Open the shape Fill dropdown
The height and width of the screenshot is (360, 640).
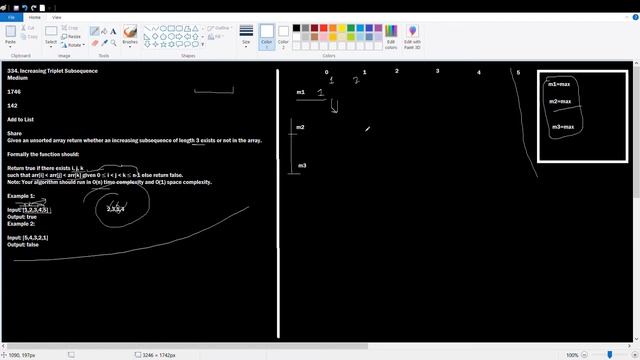[215, 37]
